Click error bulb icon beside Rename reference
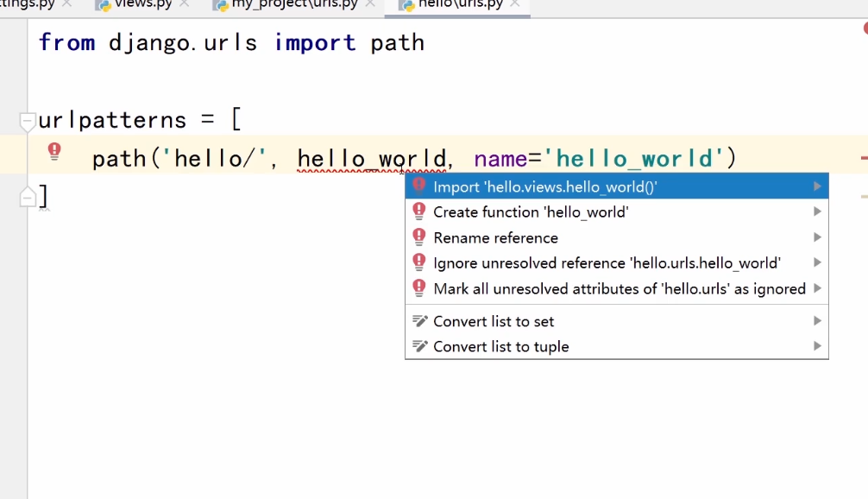The image size is (868, 499). (419, 237)
